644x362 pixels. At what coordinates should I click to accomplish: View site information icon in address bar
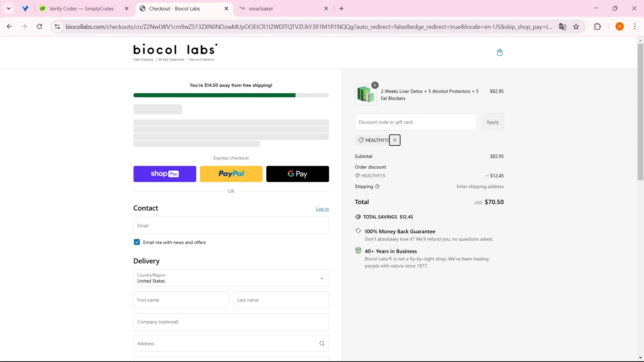[57, 27]
